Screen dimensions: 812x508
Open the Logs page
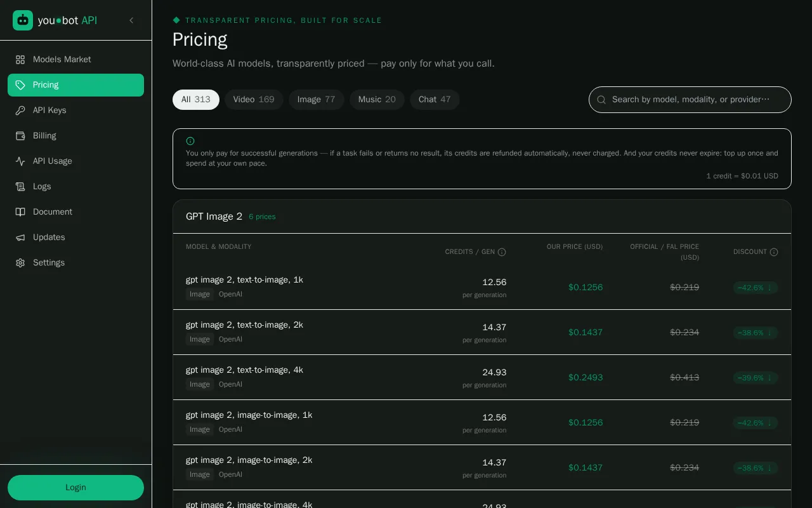pyautogui.click(x=75, y=186)
